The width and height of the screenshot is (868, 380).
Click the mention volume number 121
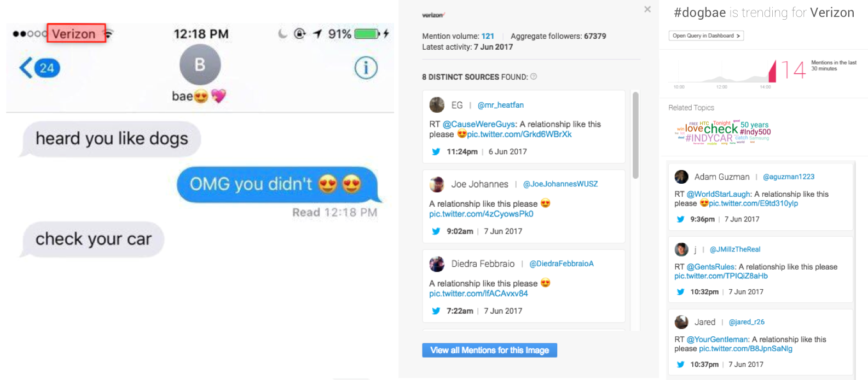pos(488,36)
